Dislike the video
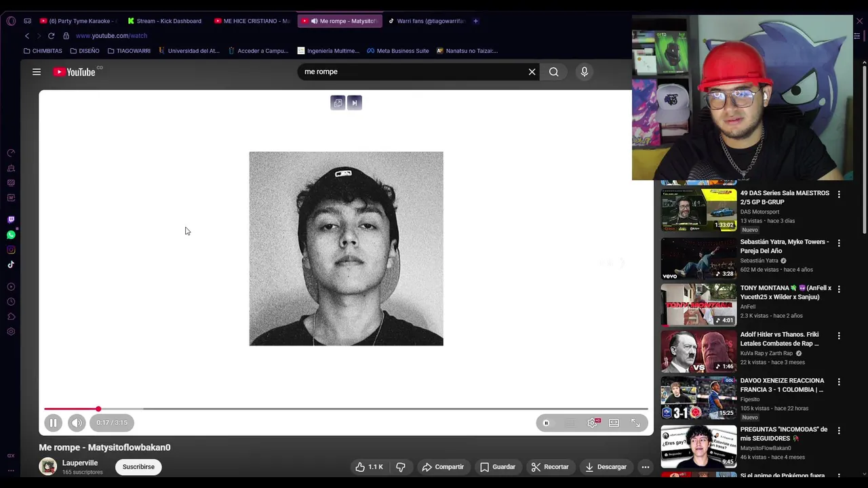 pos(401,467)
